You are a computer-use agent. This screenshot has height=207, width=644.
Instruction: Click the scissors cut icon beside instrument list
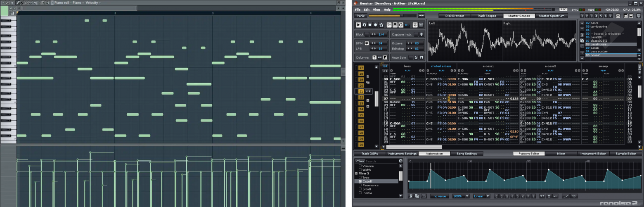point(582,35)
